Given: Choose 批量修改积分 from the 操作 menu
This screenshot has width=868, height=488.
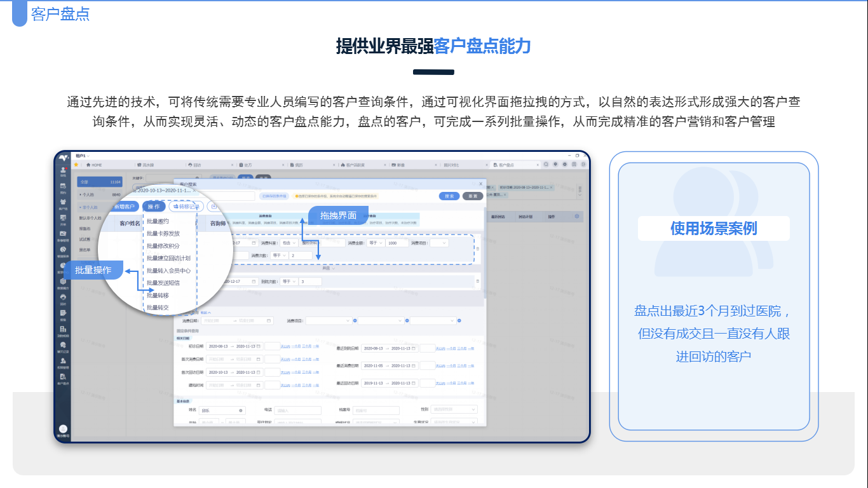Looking at the screenshot, I should (163, 246).
